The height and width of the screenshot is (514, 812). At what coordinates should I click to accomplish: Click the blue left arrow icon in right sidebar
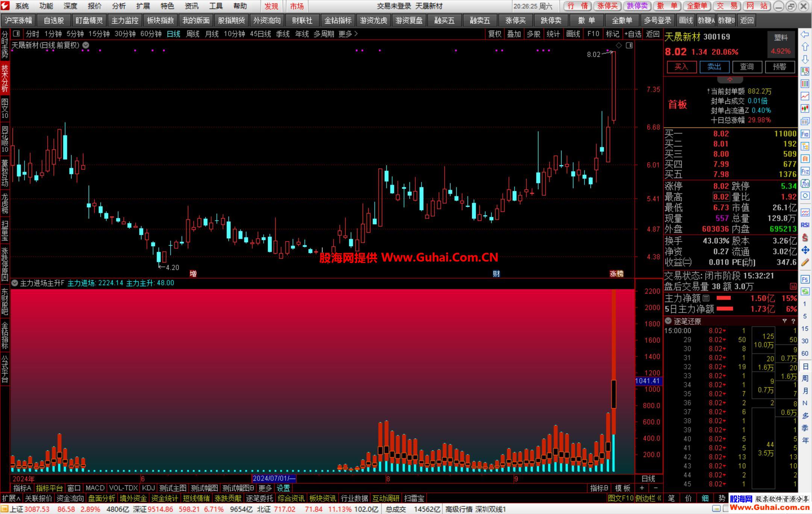click(805, 34)
